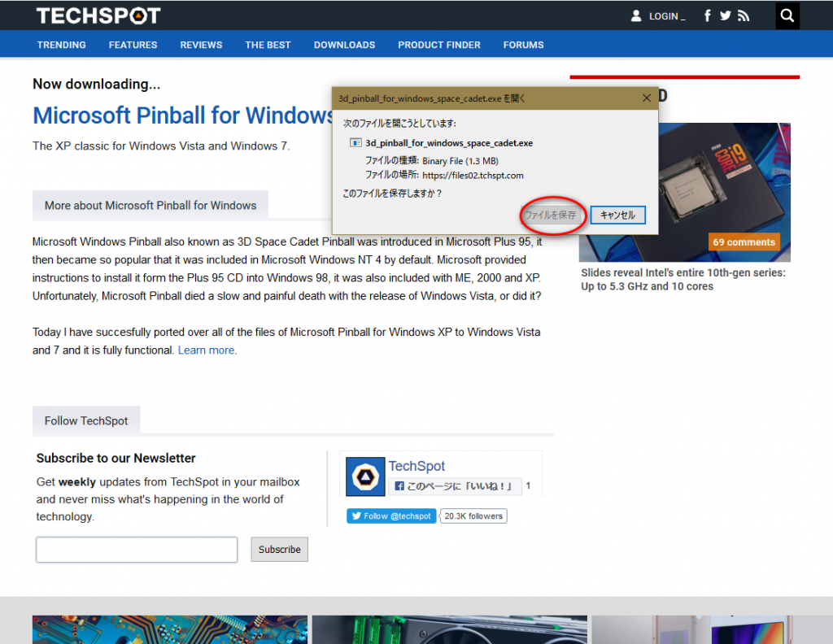
Task: Open the DOWNLOADS menu item
Action: pos(344,45)
